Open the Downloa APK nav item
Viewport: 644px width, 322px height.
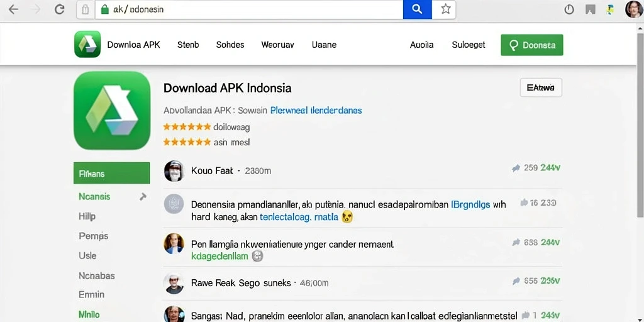(133, 45)
